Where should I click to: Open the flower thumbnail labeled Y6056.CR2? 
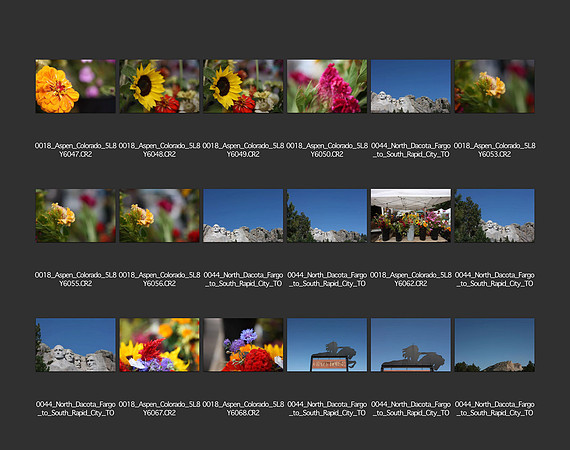(x=159, y=216)
